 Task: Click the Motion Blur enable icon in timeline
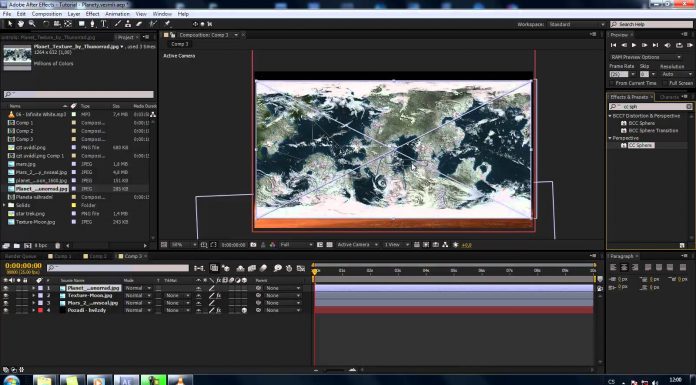[263, 268]
